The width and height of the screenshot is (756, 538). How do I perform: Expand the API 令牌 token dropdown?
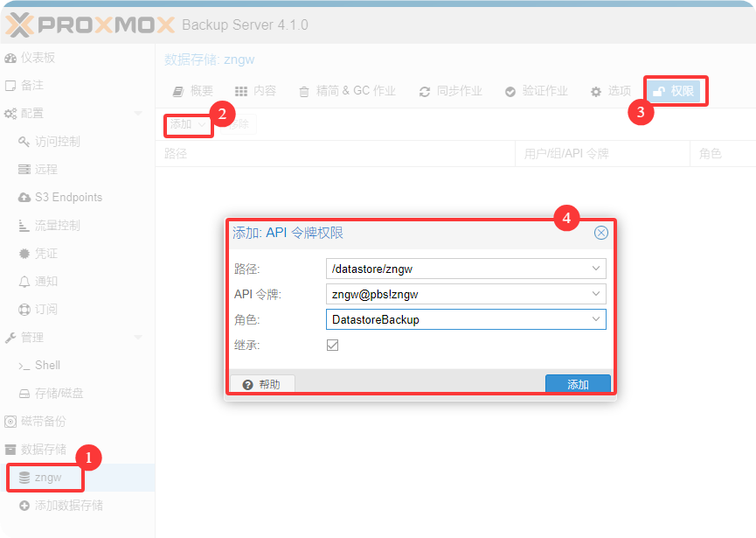[x=596, y=294]
